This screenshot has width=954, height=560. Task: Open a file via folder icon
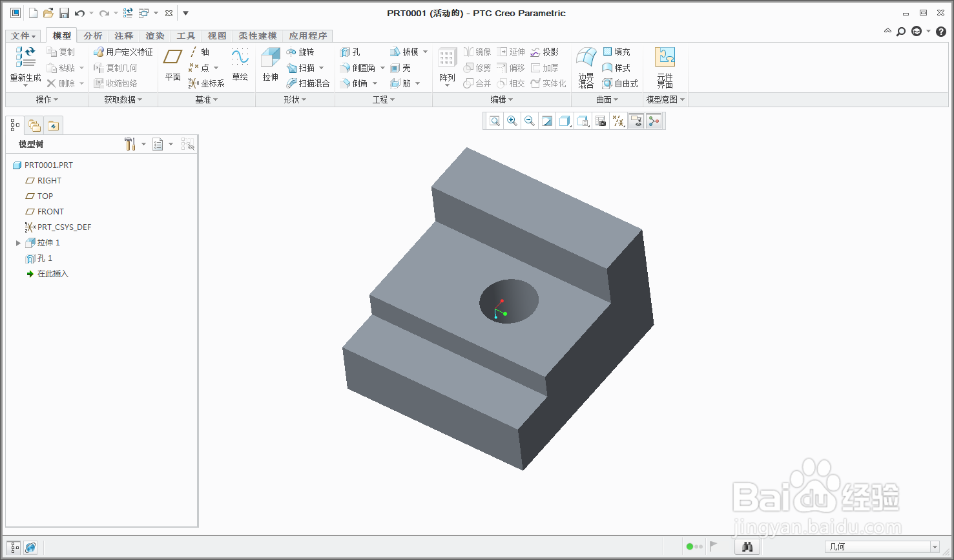[x=48, y=13]
